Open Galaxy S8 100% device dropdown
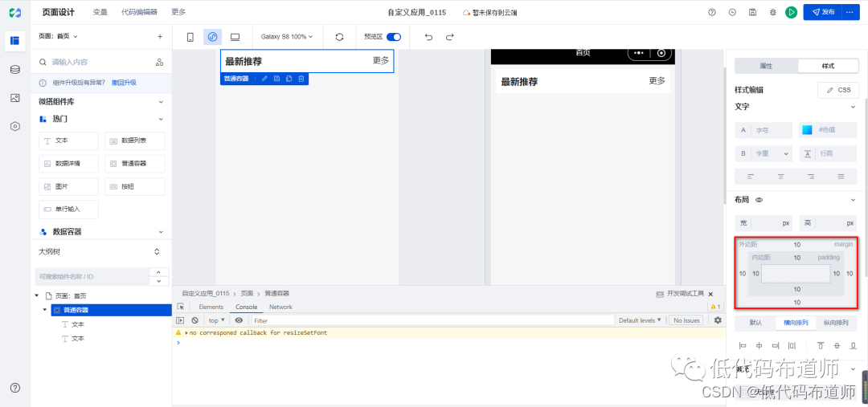Image resolution: width=868 pixels, height=407 pixels. coord(287,37)
